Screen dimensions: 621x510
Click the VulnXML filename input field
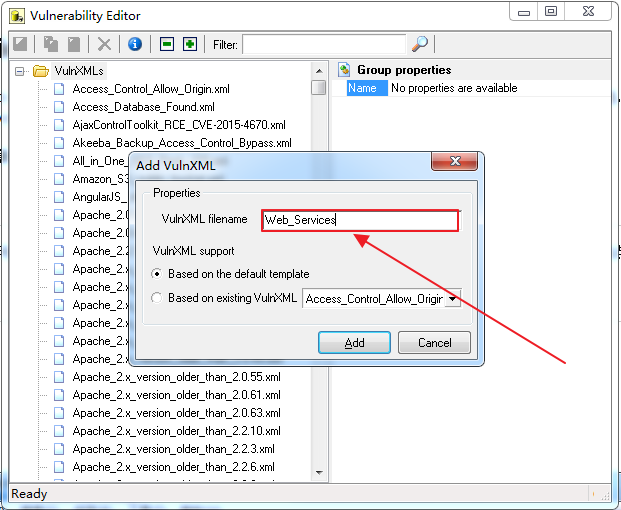(x=360, y=220)
